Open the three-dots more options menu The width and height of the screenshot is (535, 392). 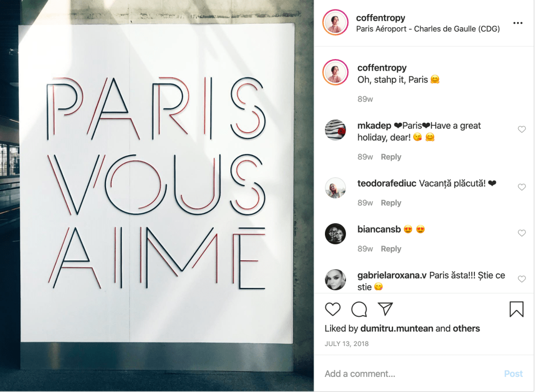pos(518,23)
